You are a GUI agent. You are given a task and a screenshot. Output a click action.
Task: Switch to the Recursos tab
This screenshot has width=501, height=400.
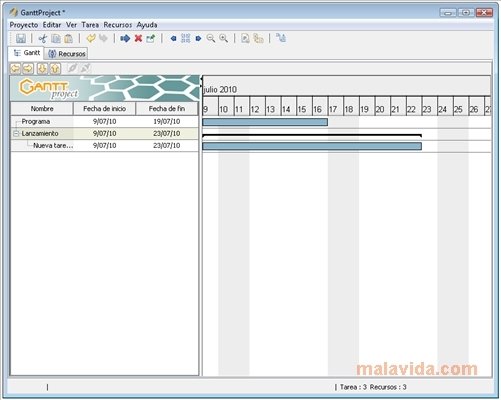pos(66,54)
